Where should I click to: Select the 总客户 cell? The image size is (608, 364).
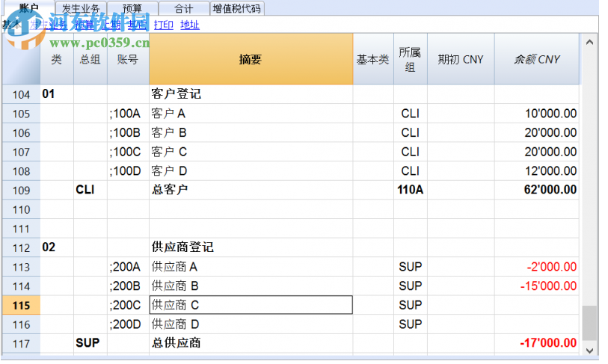click(251, 190)
